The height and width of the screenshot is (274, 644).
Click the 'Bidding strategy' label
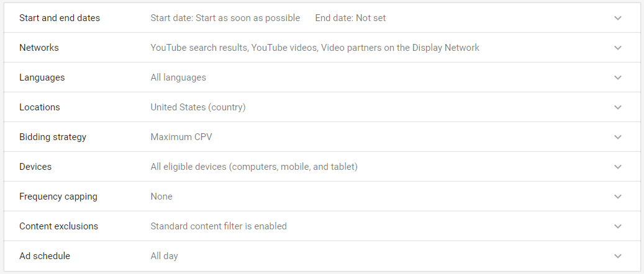53,137
